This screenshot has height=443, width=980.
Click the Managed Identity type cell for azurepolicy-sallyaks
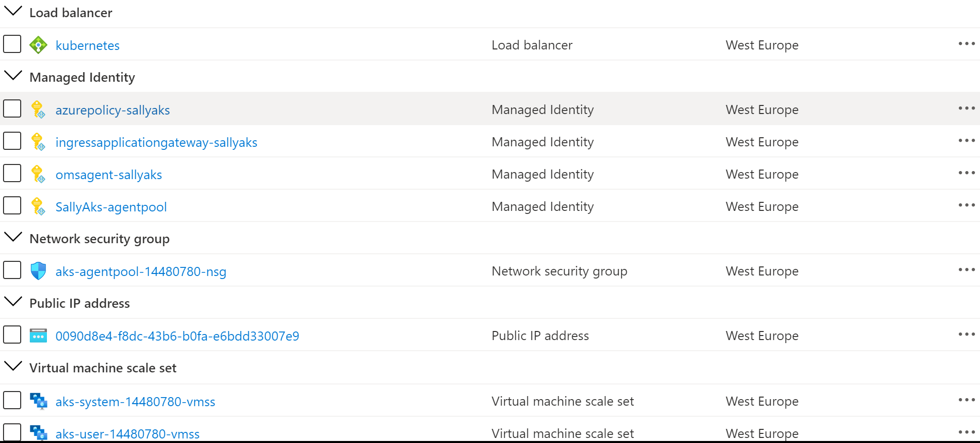tap(542, 109)
